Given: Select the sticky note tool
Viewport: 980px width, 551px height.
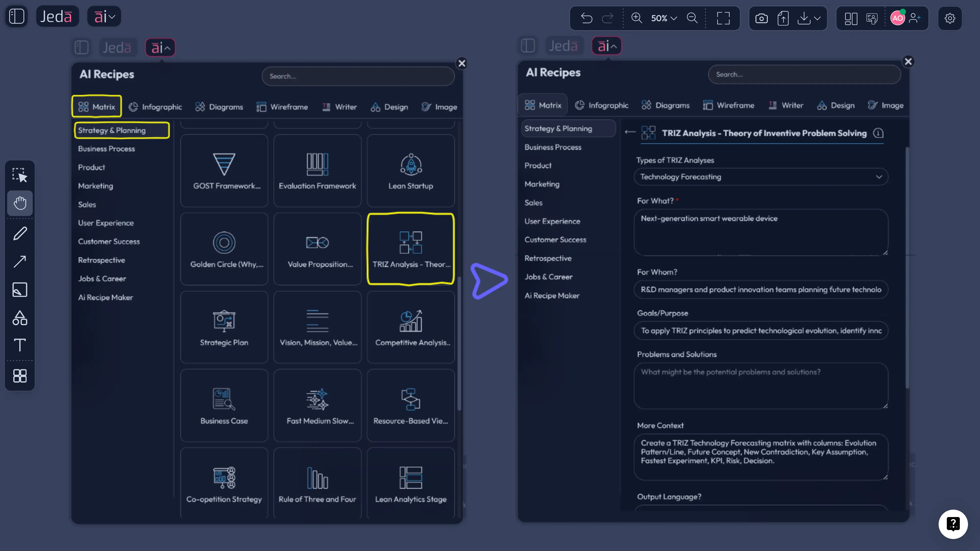Looking at the screenshot, I should click(20, 290).
